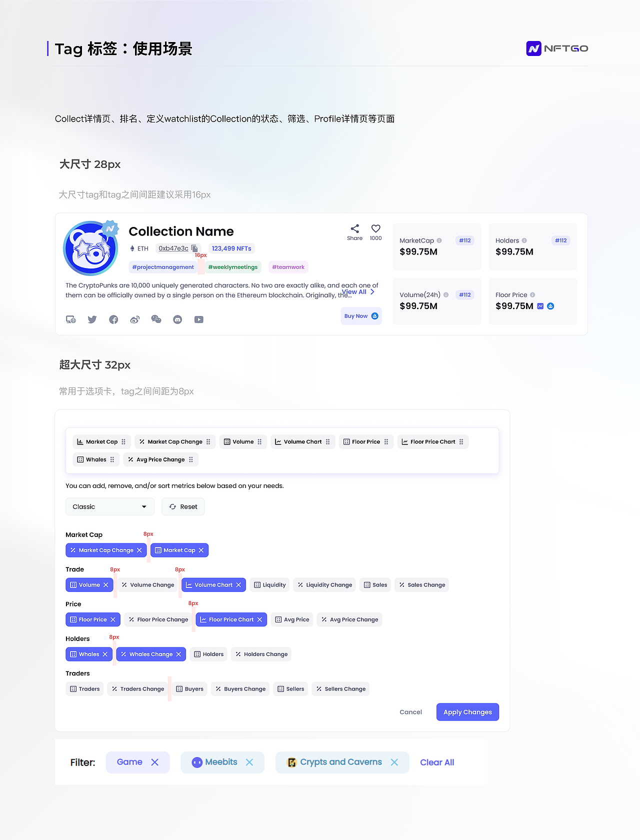Viewport: 640px width, 840px height.
Task: Grab the drag handle of Floor Price Chart chip
Action: (x=461, y=442)
